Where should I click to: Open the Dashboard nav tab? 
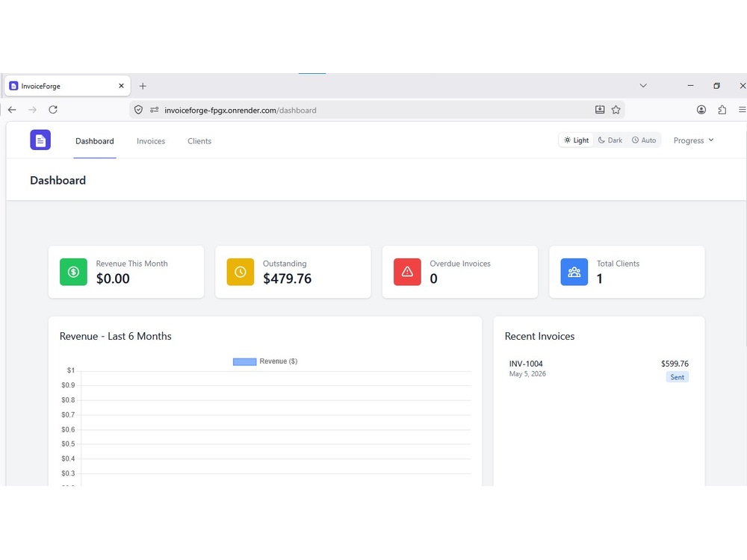coord(95,141)
